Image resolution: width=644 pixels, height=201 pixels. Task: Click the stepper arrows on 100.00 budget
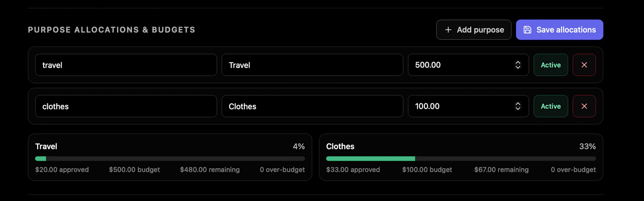click(x=518, y=106)
